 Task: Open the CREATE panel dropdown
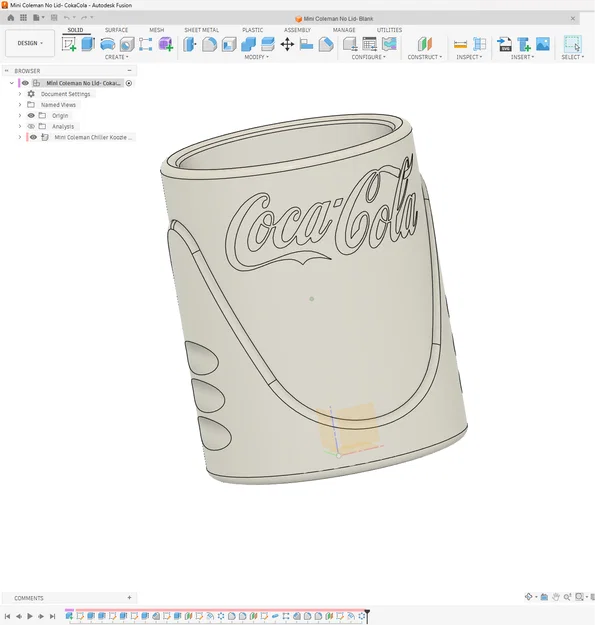pyautogui.click(x=116, y=57)
